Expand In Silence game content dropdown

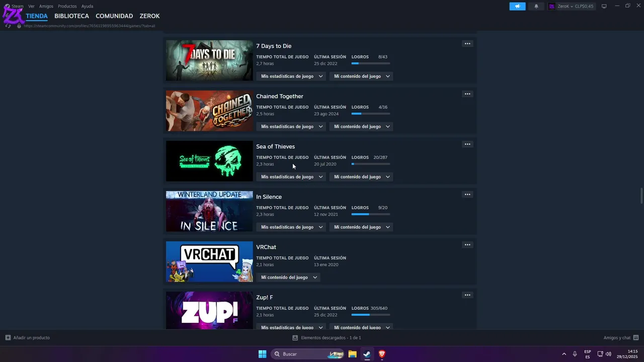point(361,227)
